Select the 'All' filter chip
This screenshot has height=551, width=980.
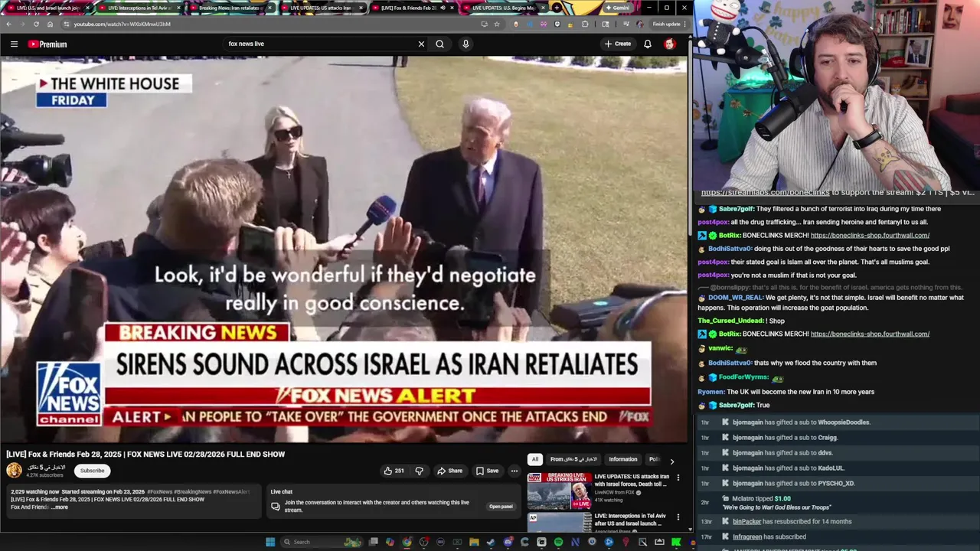[x=534, y=459]
